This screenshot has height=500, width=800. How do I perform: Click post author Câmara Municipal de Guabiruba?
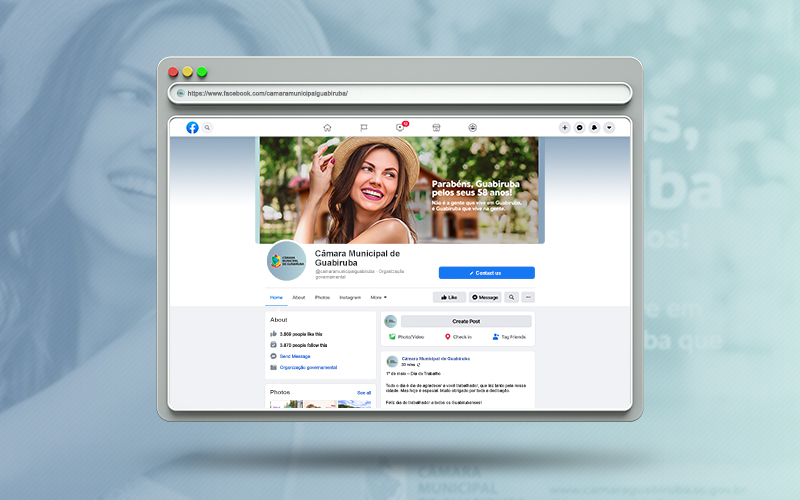click(436, 359)
